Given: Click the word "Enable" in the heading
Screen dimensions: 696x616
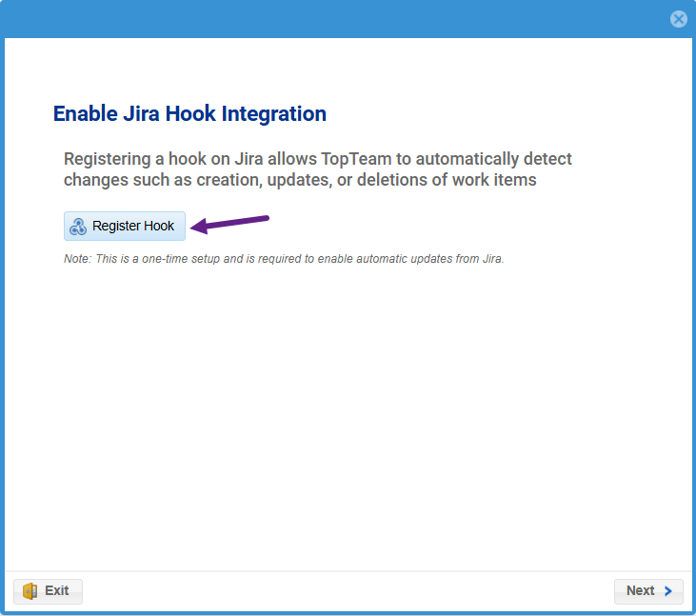Looking at the screenshot, I should (85, 114).
